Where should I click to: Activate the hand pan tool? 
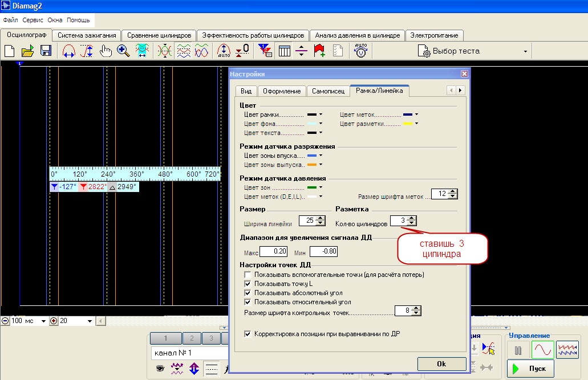(x=106, y=51)
